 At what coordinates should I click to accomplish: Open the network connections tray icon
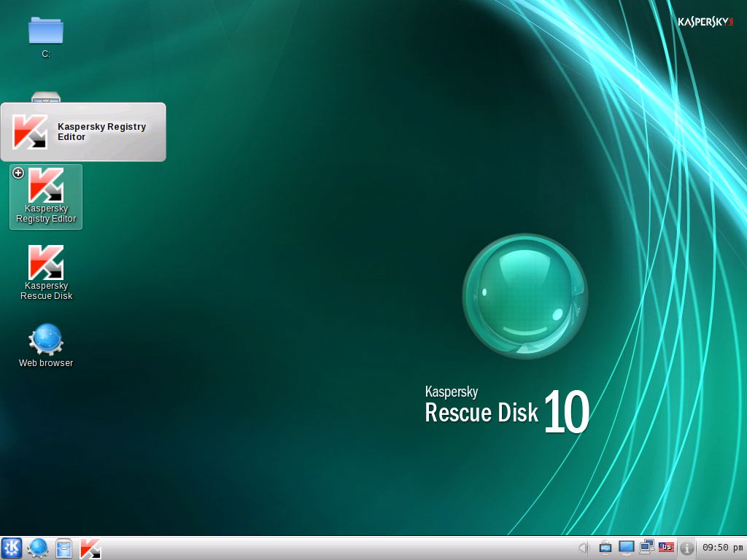(x=646, y=547)
